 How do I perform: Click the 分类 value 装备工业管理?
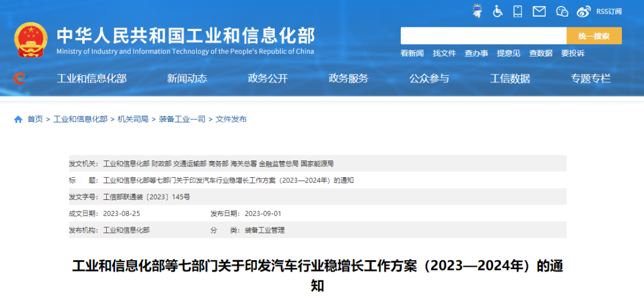tap(265, 230)
